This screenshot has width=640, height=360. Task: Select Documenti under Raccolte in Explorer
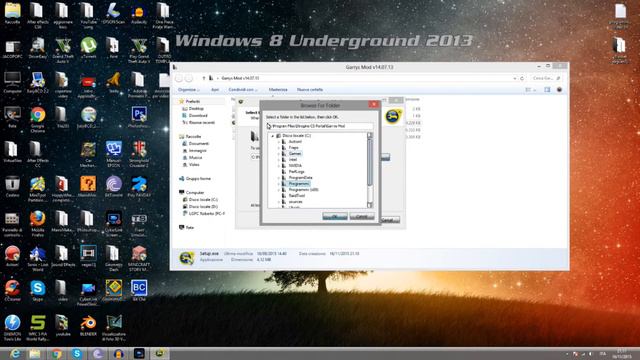[x=199, y=144]
